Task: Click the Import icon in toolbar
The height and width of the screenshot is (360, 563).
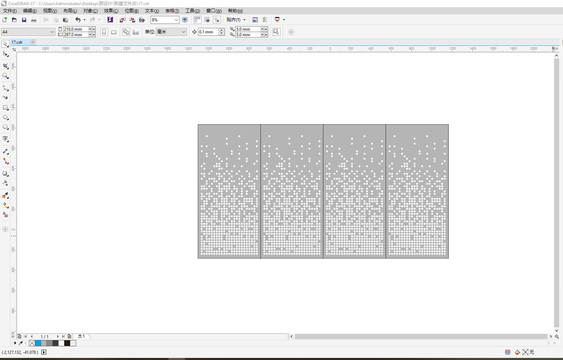Action: coord(122,20)
